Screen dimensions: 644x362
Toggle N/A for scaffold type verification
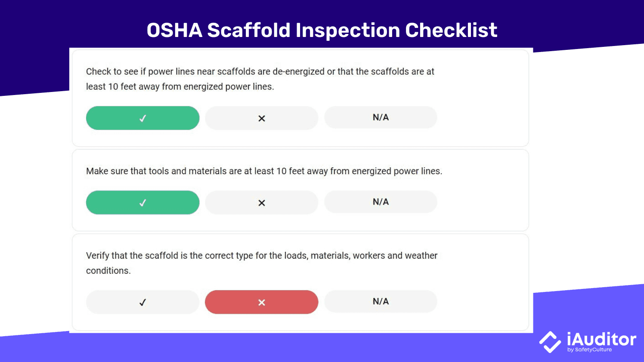coord(380,301)
